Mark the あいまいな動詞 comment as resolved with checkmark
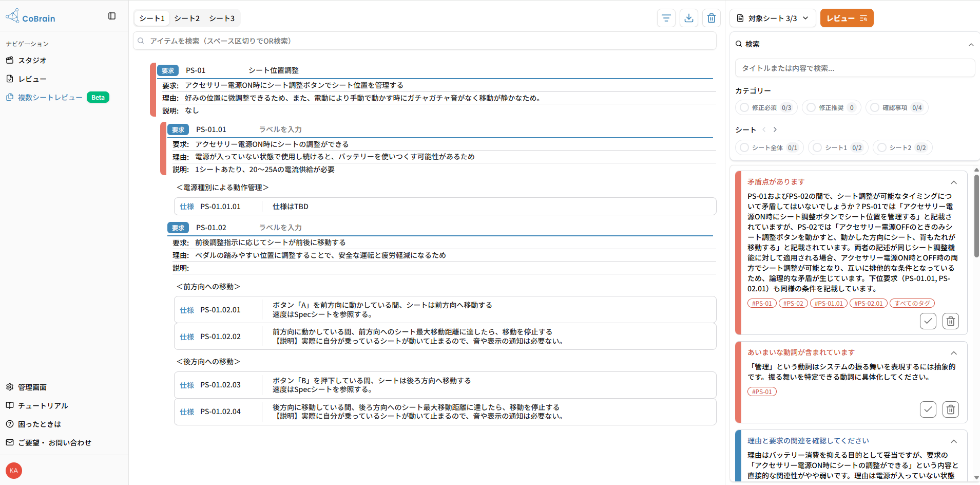Image resolution: width=980 pixels, height=485 pixels. point(927,409)
